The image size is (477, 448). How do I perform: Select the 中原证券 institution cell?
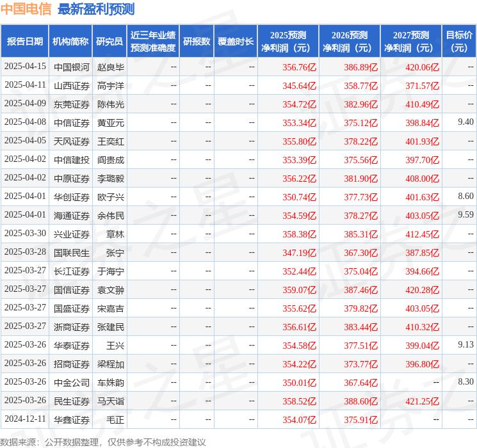click(72, 179)
